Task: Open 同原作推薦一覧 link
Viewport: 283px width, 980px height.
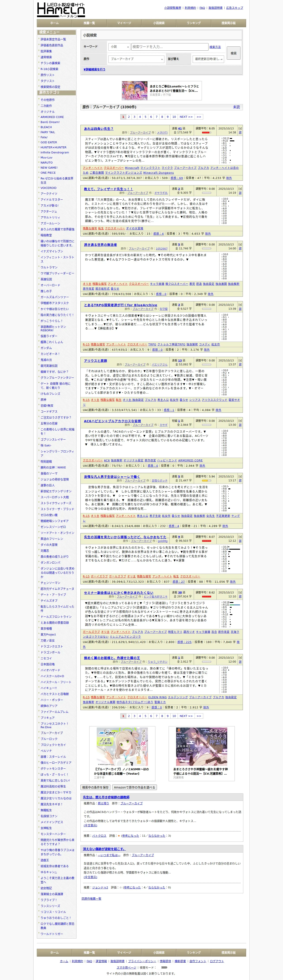Action: click(x=91, y=898)
